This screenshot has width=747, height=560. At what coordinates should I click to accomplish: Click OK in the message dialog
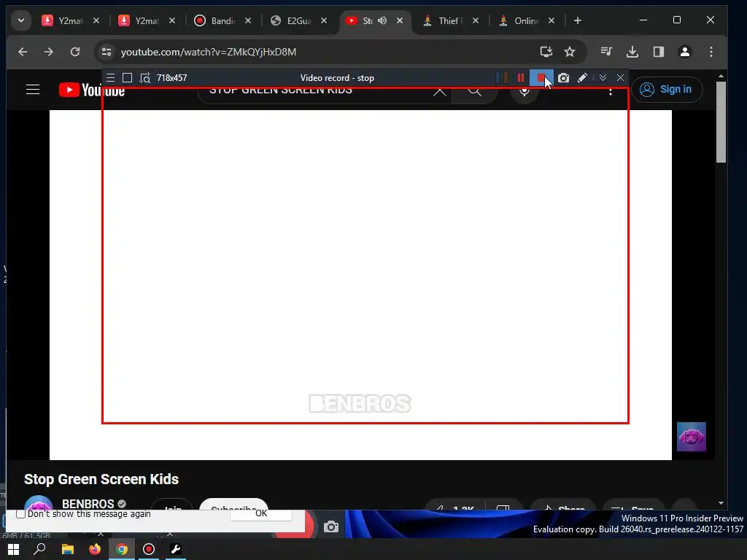pos(261,513)
